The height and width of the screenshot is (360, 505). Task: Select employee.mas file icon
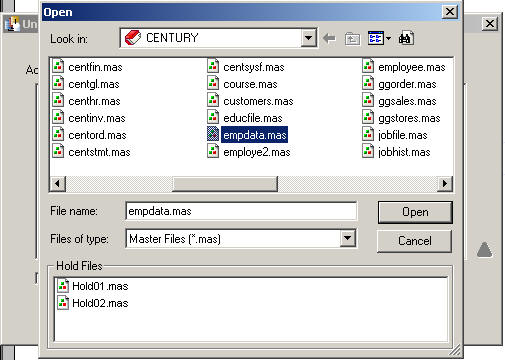(368, 66)
